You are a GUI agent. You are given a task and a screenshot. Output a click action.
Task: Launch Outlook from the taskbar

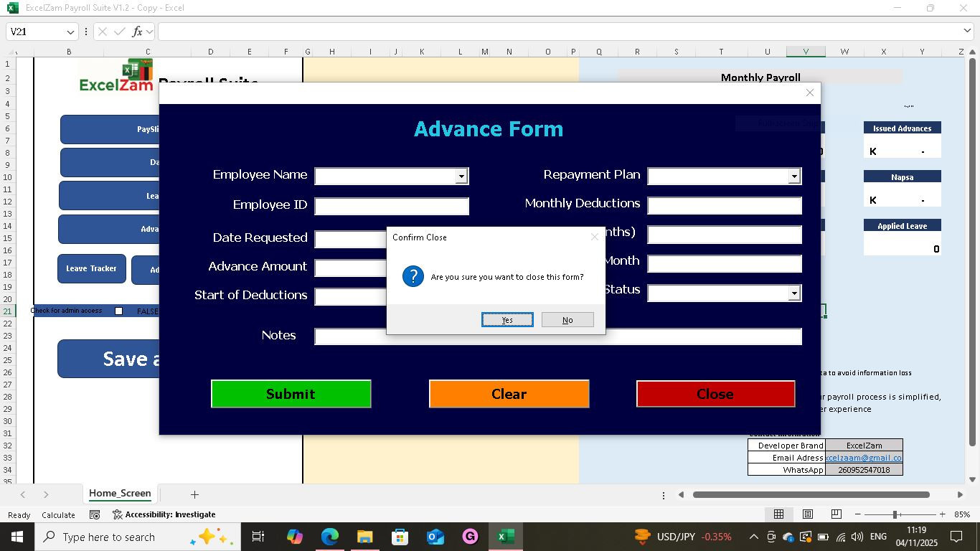tap(435, 537)
